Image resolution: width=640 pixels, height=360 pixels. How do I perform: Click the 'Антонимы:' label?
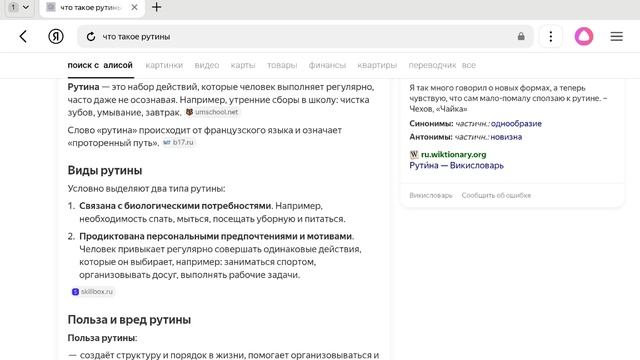431,137
